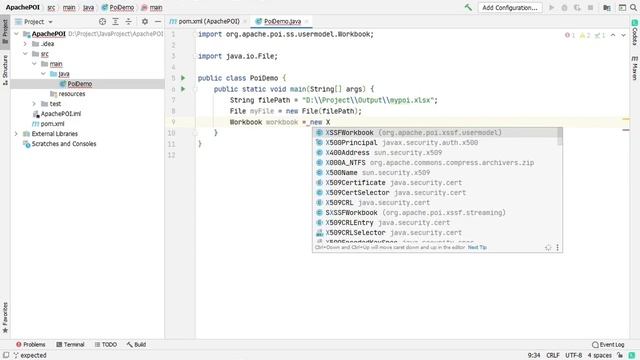Click the Stop icon in the toolbar

click(x=590, y=7)
